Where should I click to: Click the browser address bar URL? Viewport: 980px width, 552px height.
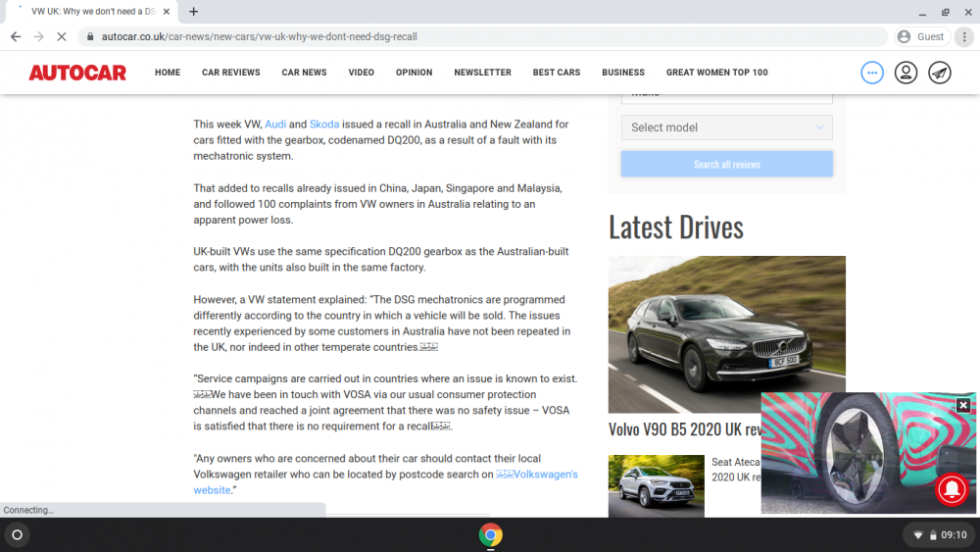pos(260,37)
